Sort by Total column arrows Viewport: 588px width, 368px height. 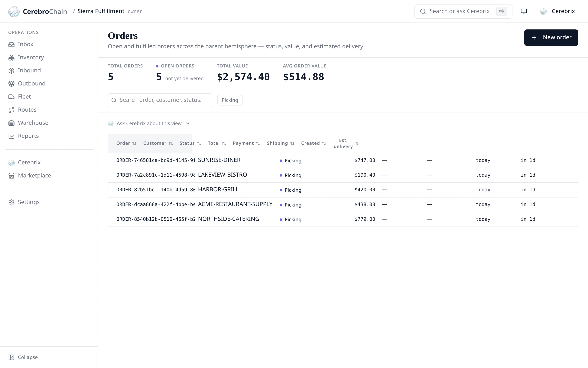pyautogui.click(x=224, y=144)
